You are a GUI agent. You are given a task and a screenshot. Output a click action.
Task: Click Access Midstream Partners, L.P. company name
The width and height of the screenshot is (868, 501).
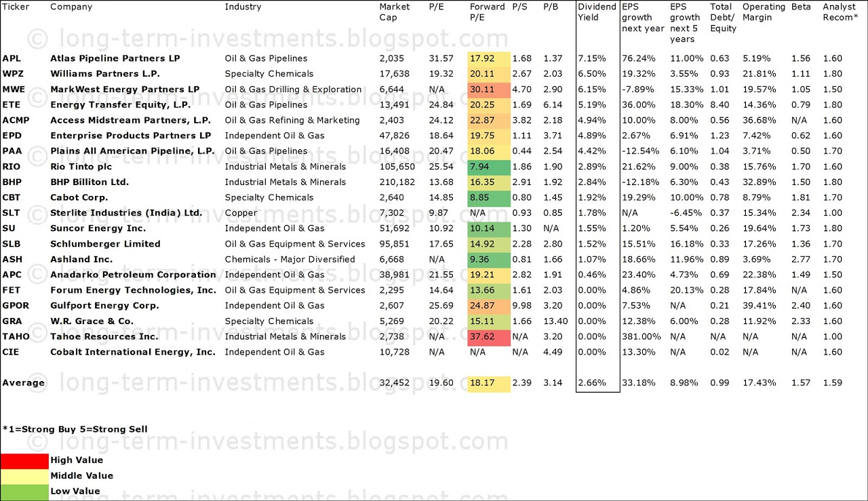130,120
